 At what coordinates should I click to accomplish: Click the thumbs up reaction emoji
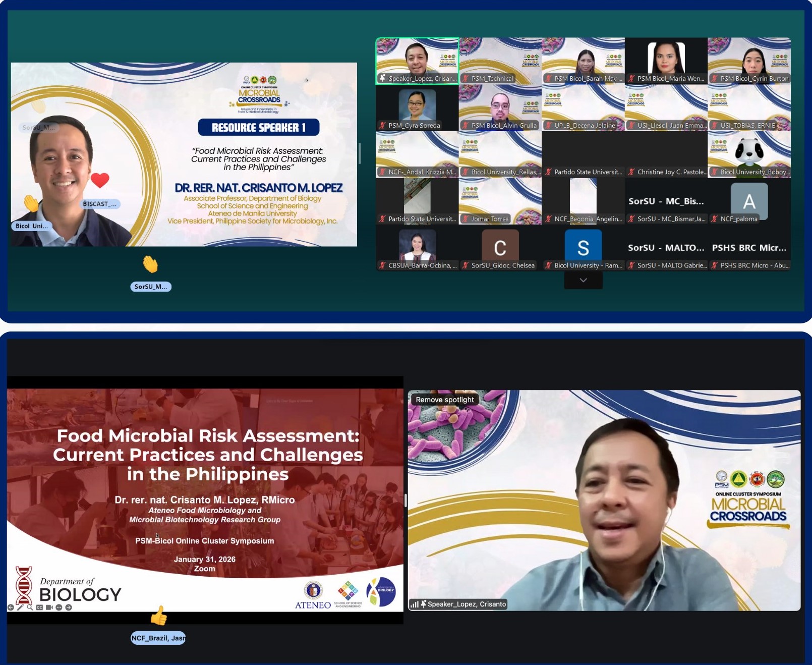coord(158,616)
